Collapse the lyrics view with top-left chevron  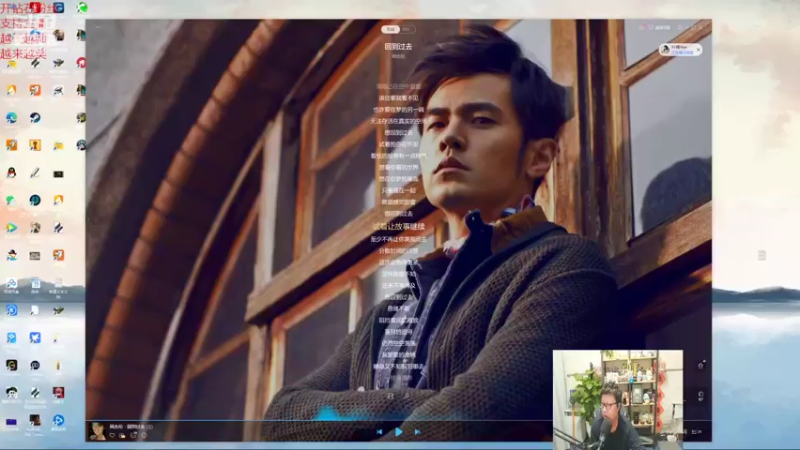[x=98, y=27]
